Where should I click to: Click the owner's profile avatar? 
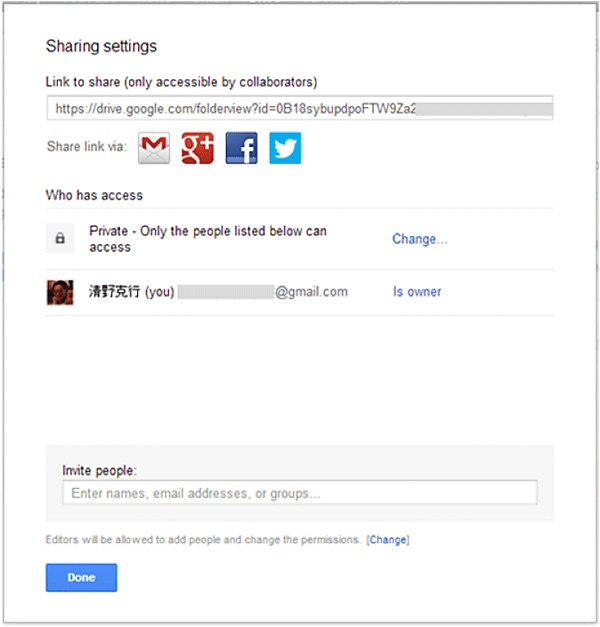pos(60,292)
